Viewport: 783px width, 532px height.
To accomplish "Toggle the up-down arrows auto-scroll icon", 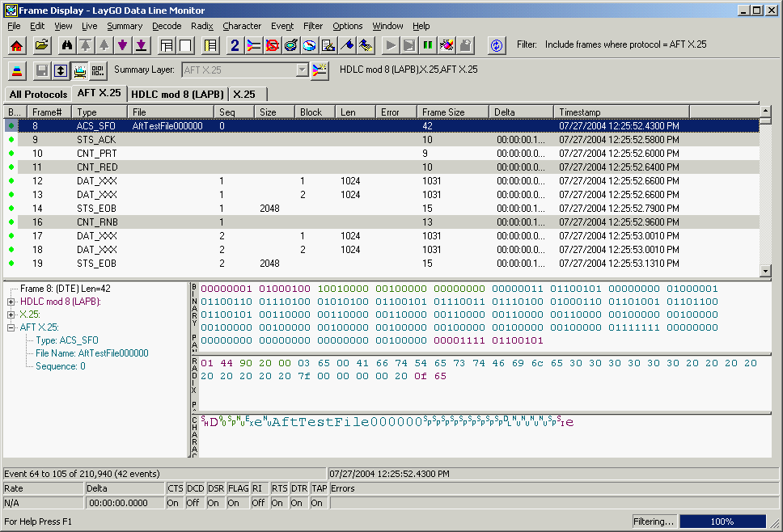I will pos(61,71).
